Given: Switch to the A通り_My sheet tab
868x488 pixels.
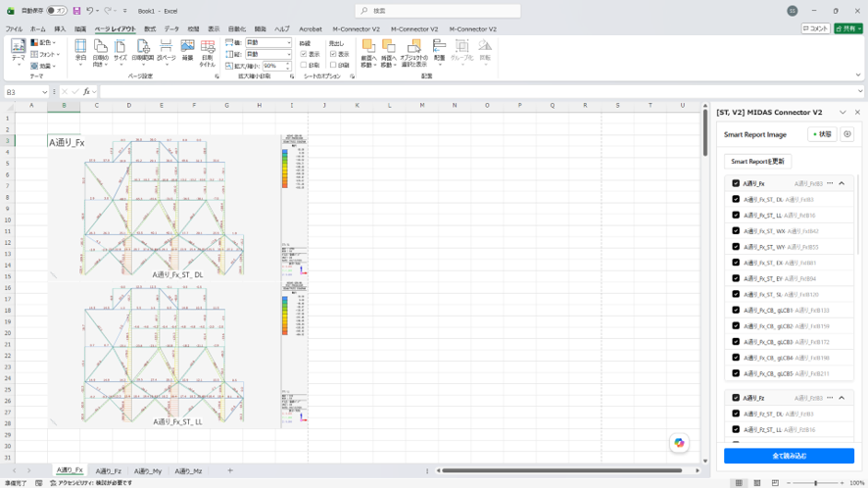Looking at the screenshot, I should [148, 470].
